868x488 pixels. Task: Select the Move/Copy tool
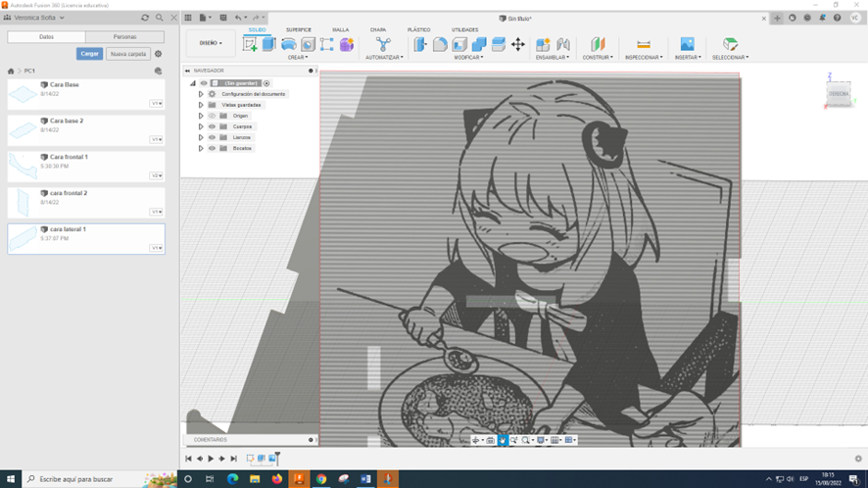click(517, 44)
